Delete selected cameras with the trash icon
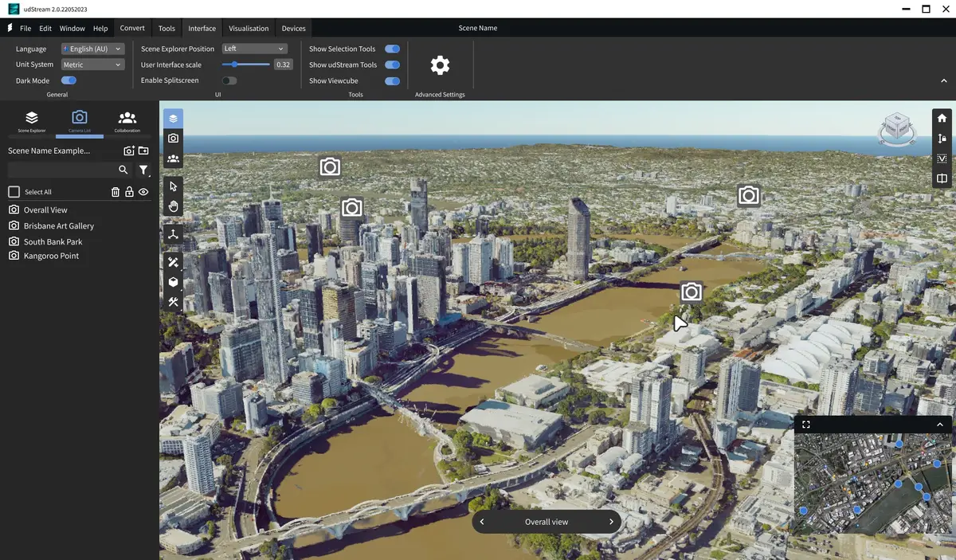Image resolution: width=956 pixels, height=560 pixels. coord(116,192)
